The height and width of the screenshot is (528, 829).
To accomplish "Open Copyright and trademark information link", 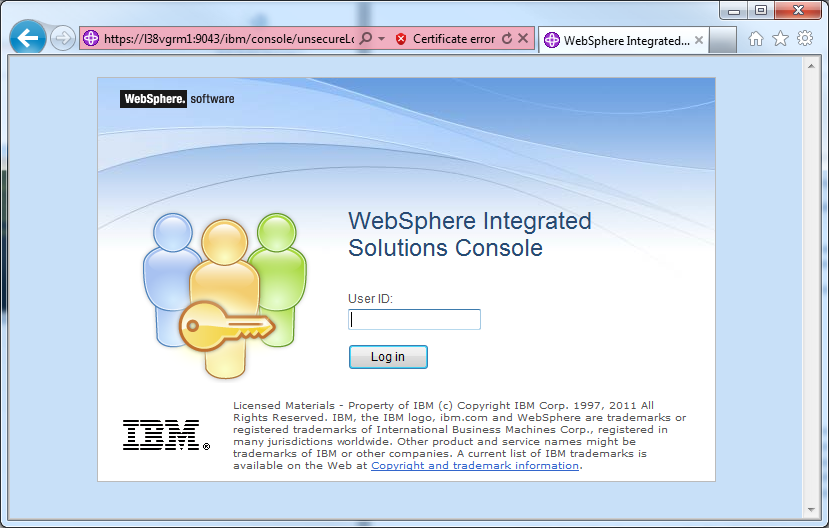I will point(475,466).
